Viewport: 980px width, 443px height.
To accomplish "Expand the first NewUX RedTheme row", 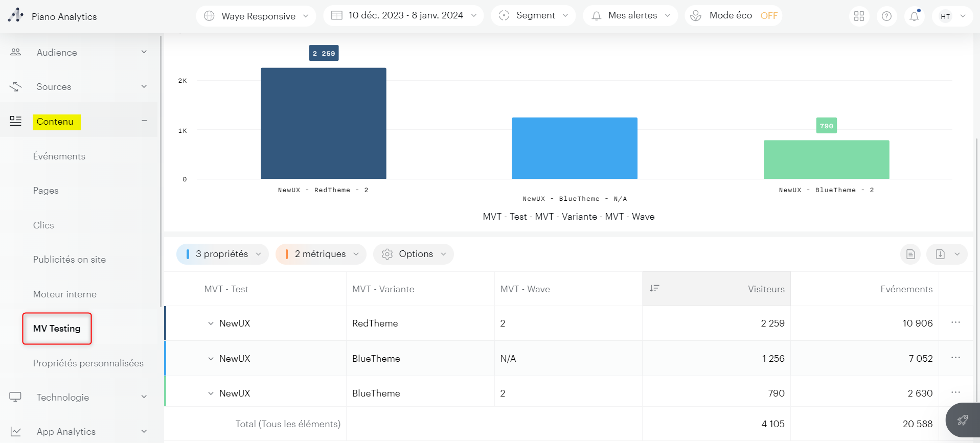I will point(211,323).
